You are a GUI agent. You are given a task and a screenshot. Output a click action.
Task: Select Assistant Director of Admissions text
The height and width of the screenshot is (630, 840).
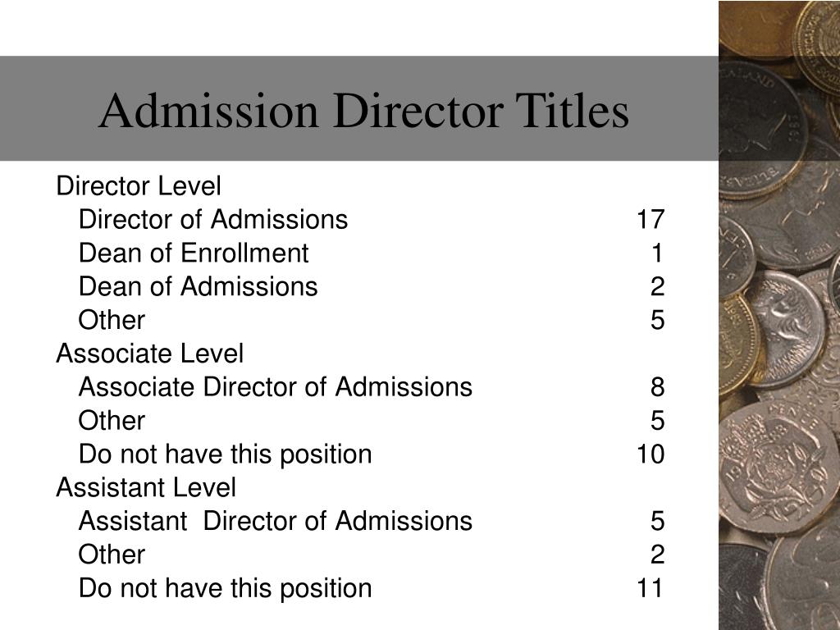pos(275,521)
